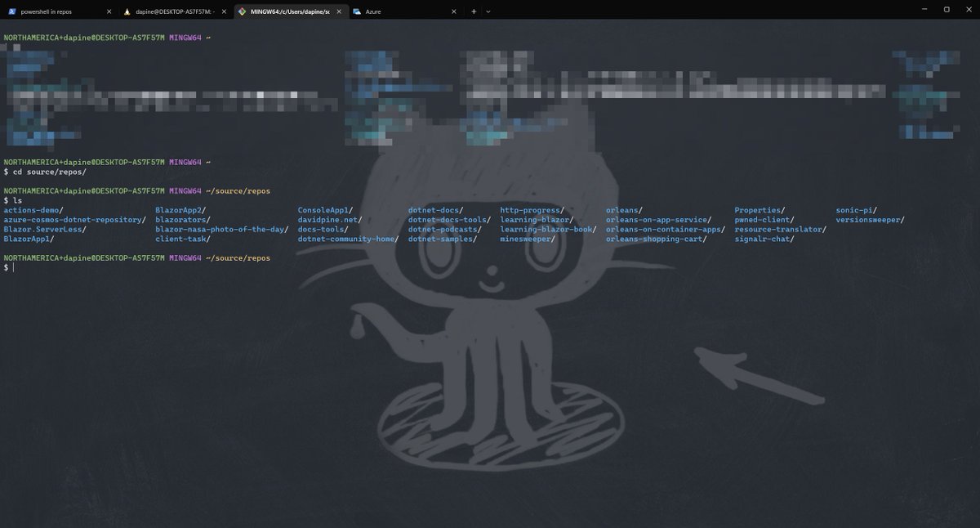Click the 'sonic-pi/' directory name
The image size is (980, 528).
click(857, 210)
